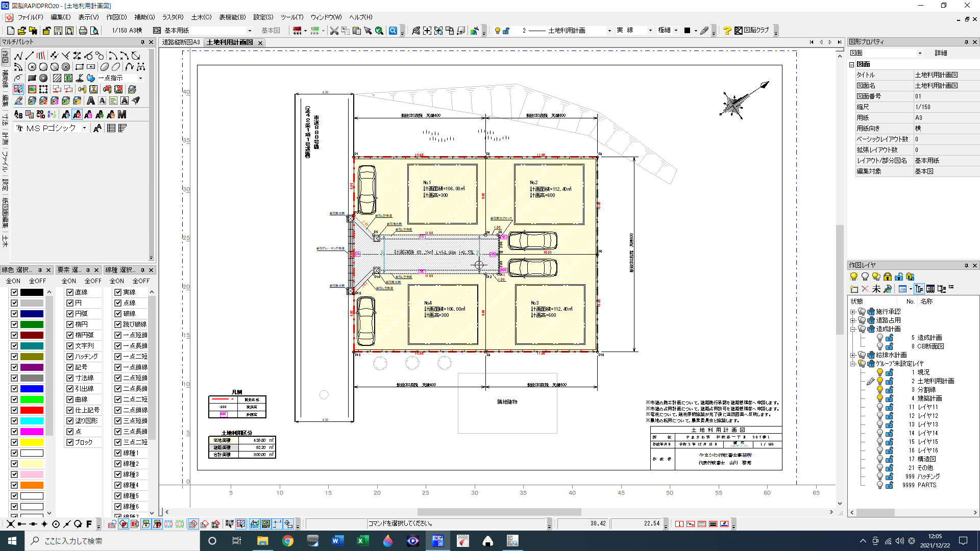
Task: Click the pencil line-attribute icon in toolbar
Action: click(704, 31)
